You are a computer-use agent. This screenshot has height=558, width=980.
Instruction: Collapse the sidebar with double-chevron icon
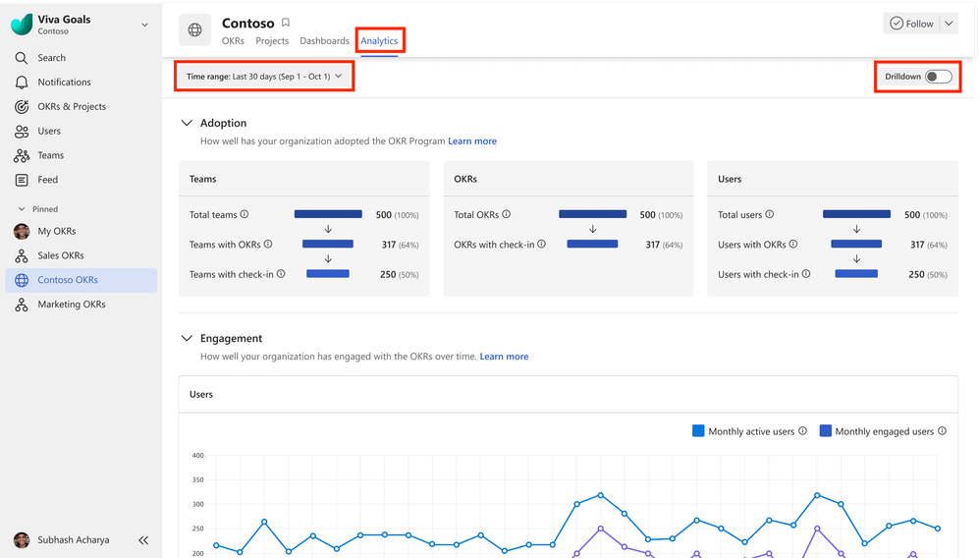pos(143,540)
